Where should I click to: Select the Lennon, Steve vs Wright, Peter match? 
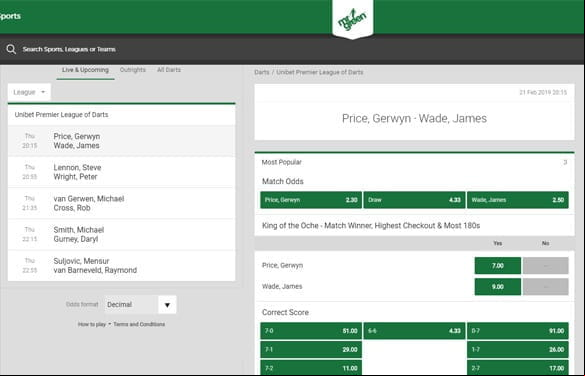(x=122, y=172)
